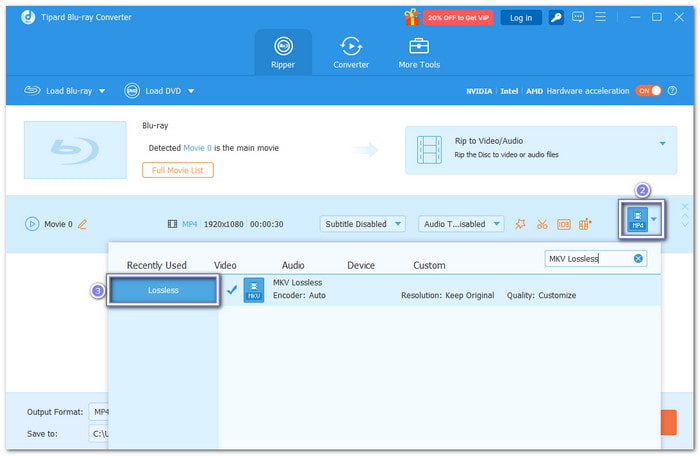Screen dimensions: 700x456
Task: Click the Tipard Blu-ray Converter logo
Action: click(x=28, y=17)
